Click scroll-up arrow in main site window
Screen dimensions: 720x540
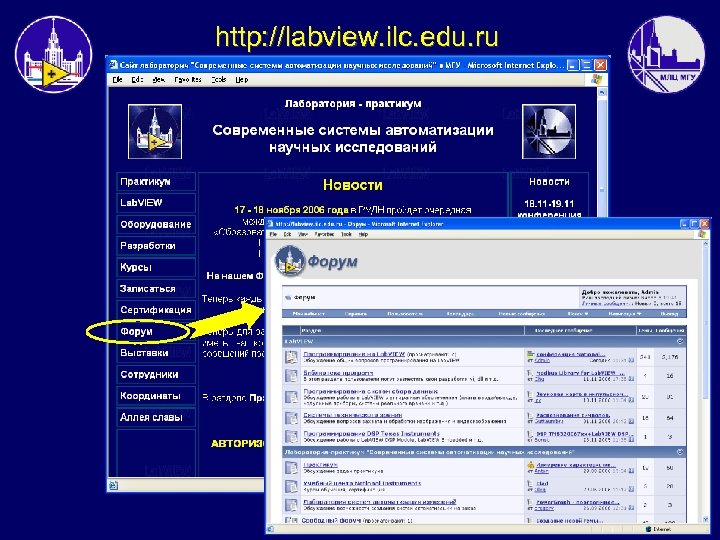[602, 92]
